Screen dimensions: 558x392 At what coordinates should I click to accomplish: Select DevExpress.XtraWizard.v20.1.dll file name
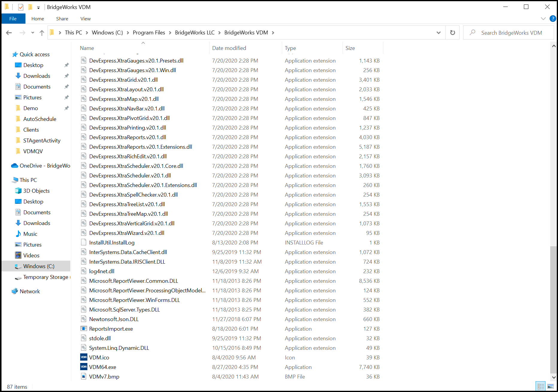[x=127, y=233]
